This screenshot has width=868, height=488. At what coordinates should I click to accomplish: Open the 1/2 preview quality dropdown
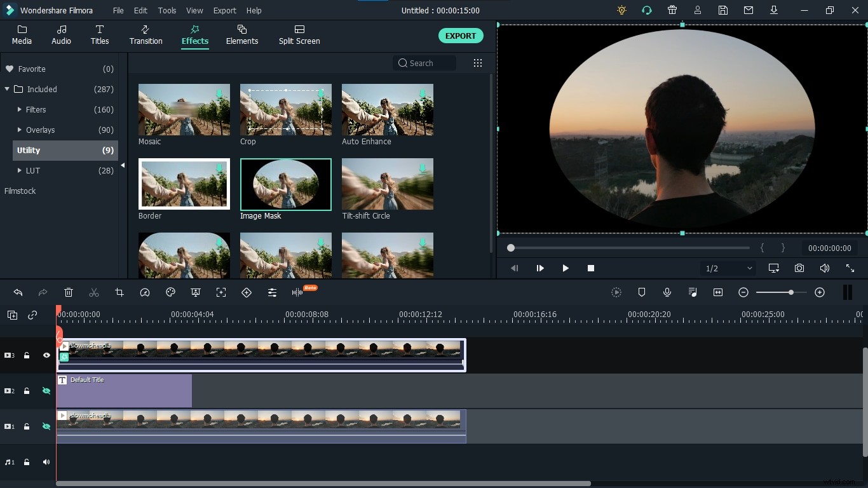click(x=728, y=268)
